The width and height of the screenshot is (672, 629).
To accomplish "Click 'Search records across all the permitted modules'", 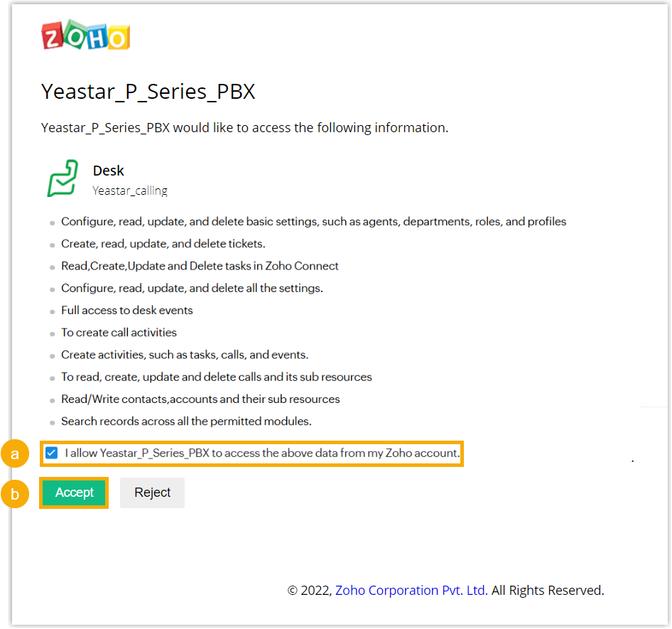I will (186, 421).
